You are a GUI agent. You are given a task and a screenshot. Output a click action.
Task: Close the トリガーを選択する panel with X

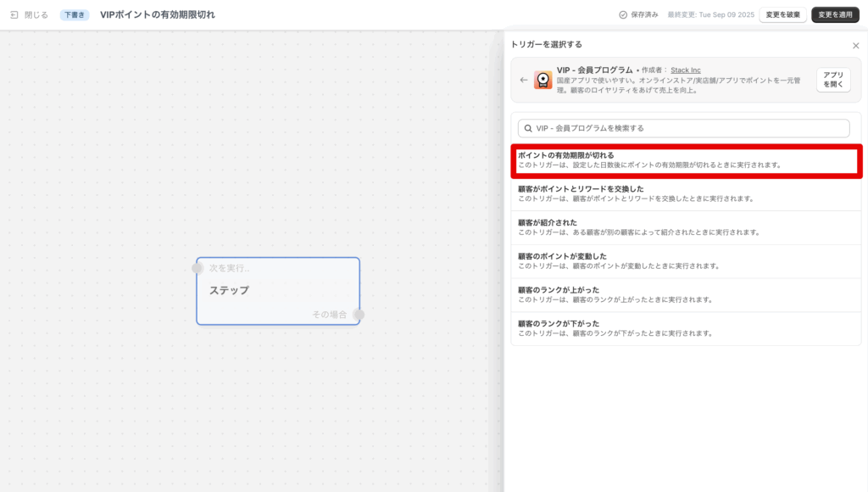(x=855, y=46)
